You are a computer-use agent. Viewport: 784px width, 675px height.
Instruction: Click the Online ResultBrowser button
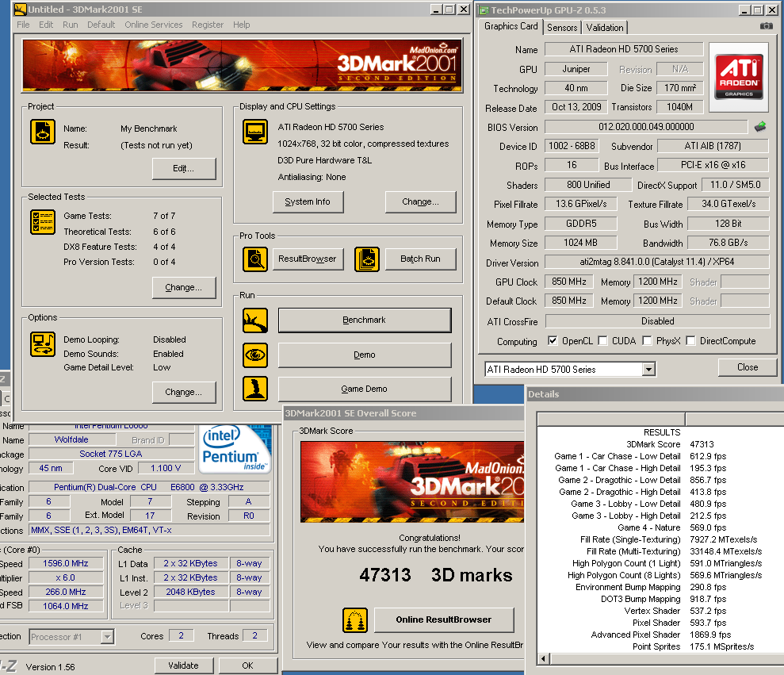click(x=443, y=619)
